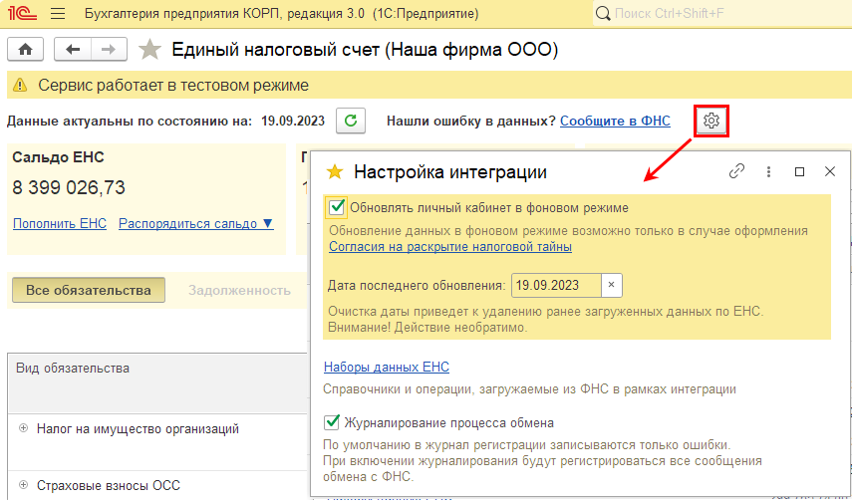Navigate back with the left arrow
Image resolution: width=852 pixels, height=504 pixels.
73,50
